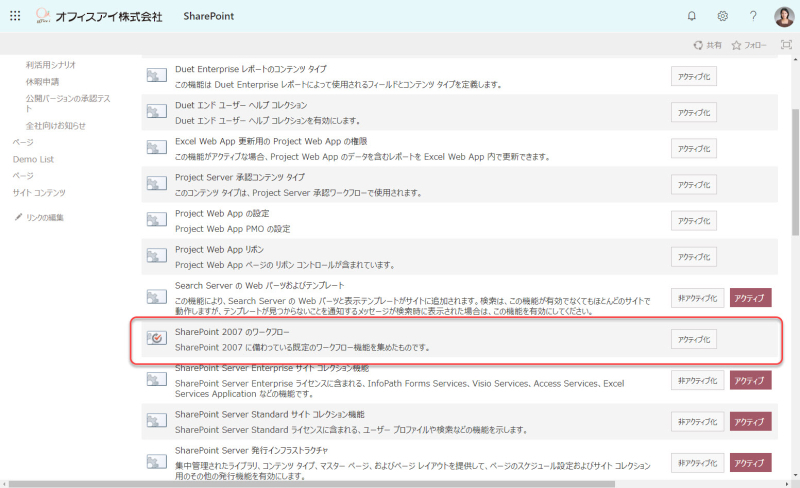Viewport: 800px width, 488px height.
Task: Click the Project Web App の設定 feature icon
Action: pos(157,219)
